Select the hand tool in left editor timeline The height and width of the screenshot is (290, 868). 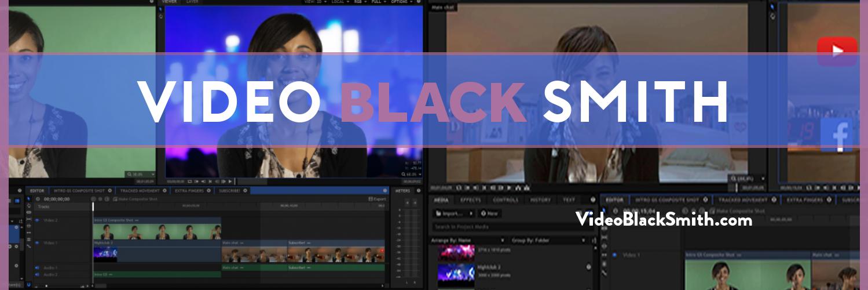[29, 206]
